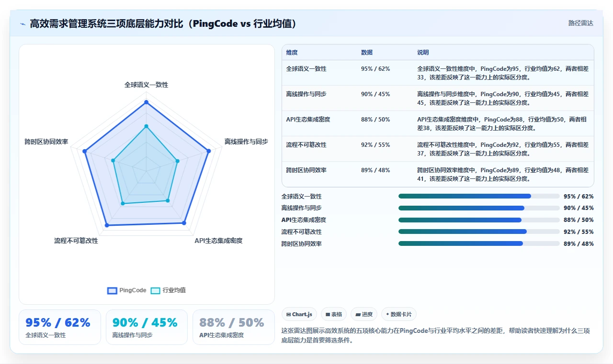Viewport: 613px width, 364px height.
Task: Click PingCode data point on 流程不可篡改性 axis
Action: pyautogui.click(x=106, y=225)
